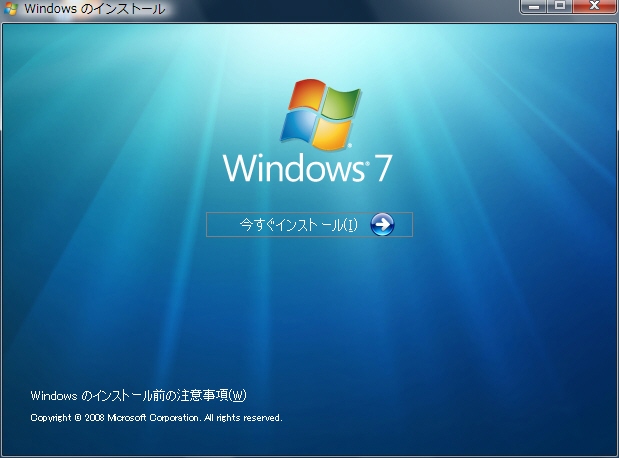The height and width of the screenshot is (458, 619).
Task: Maximize the Windows のインストール window
Action: pos(559,6)
